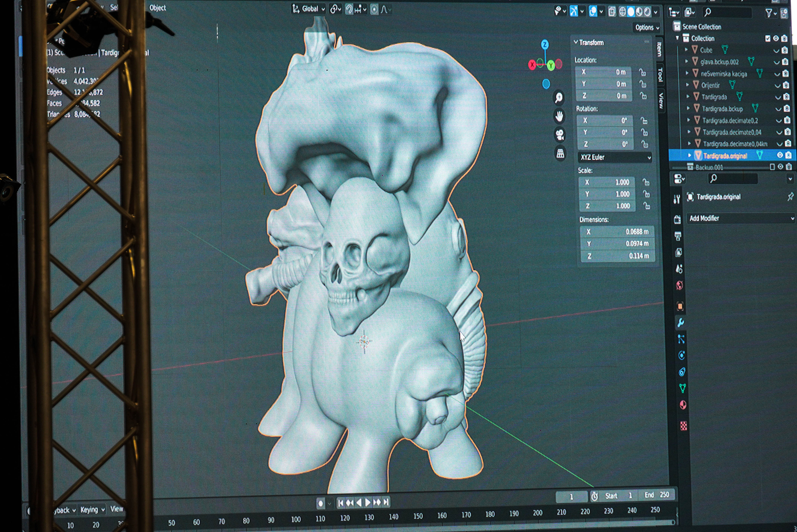Image resolution: width=797 pixels, height=532 pixels.
Task: Open the Object menu
Action: coord(158,8)
